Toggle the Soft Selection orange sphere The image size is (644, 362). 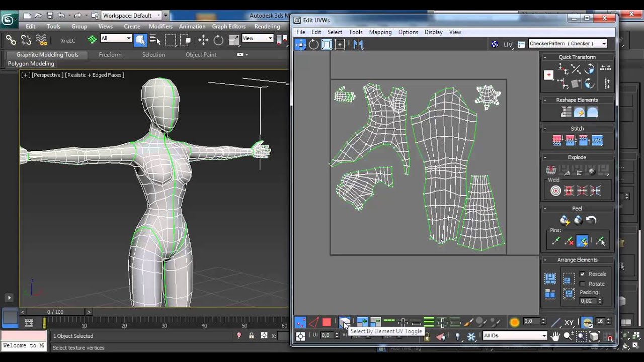[x=514, y=322]
